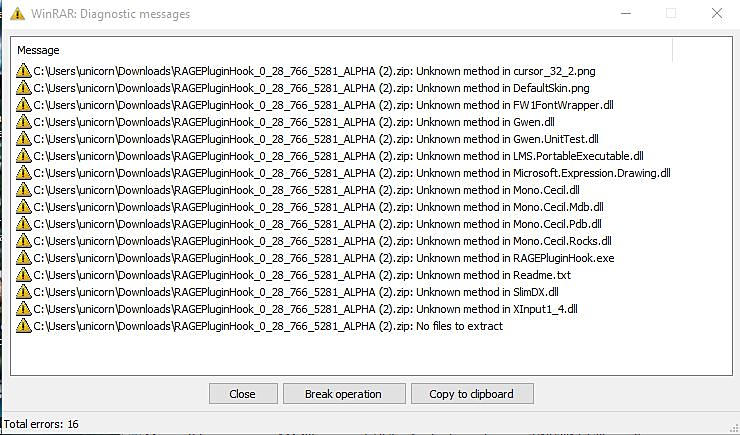
Task: Click warning icon for FW1FontWrapper.dll error
Action: click(24, 105)
